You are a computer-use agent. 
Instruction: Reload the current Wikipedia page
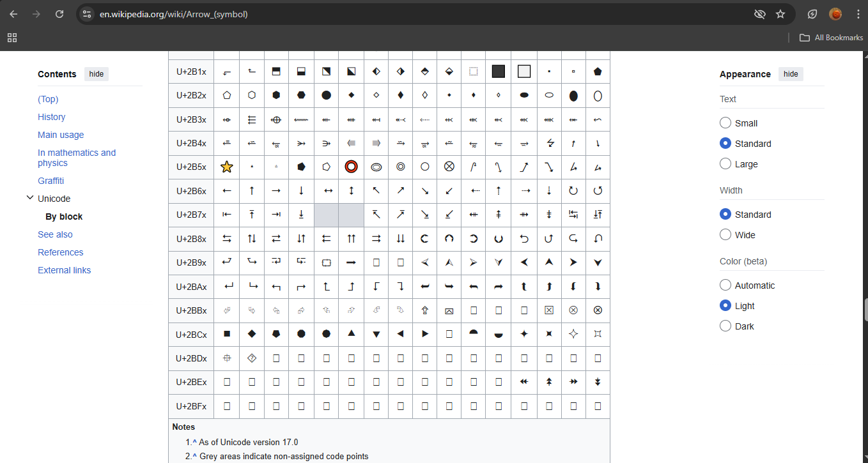pyautogui.click(x=59, y=14)
